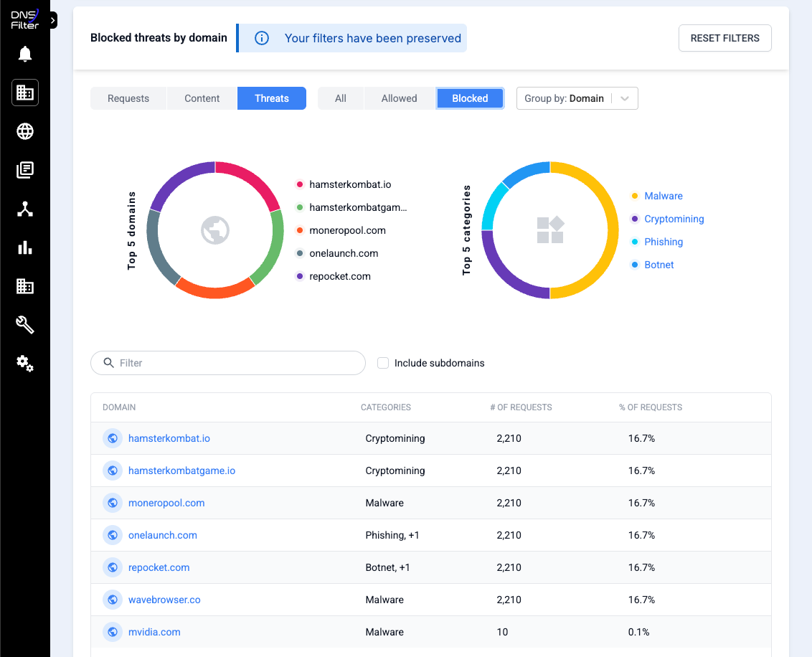Open the alerts bell in the sidebar
This screenshot has width=812, height=657.
click(24, 54)
